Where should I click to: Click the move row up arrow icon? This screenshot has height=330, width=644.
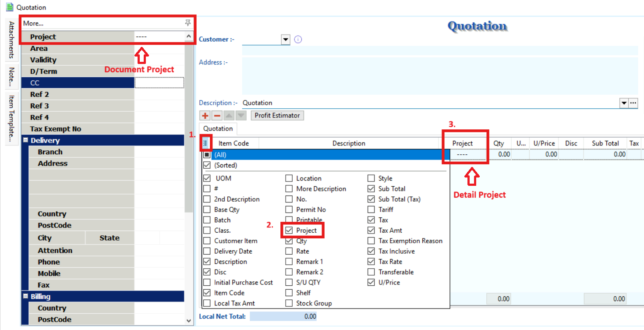[x=229, y=116]
